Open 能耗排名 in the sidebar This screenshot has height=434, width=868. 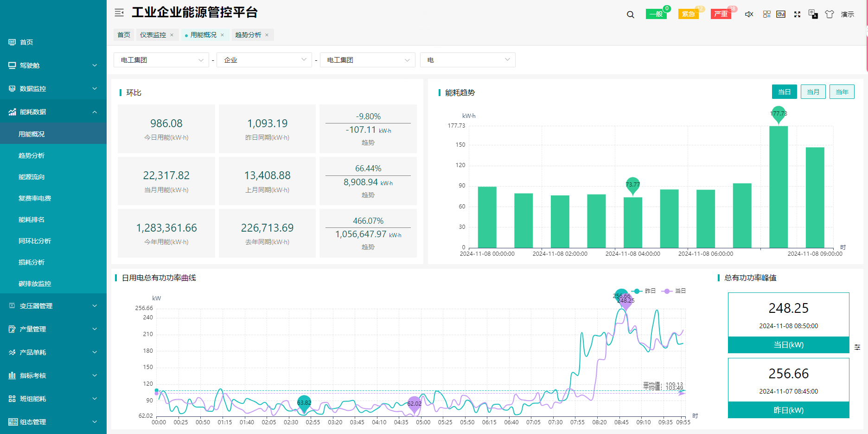click(53, 220)
